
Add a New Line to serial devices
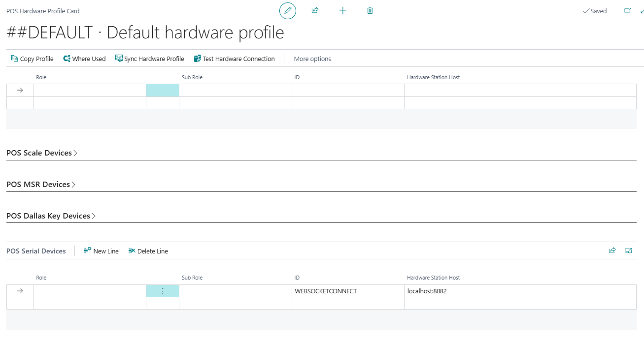(101, 251)
